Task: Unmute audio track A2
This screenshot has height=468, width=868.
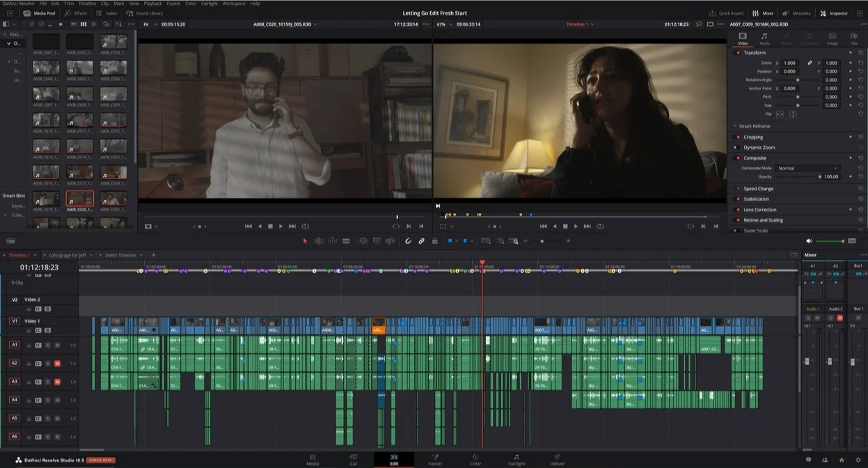Action: pyautogui.click(x=57, y=363)
